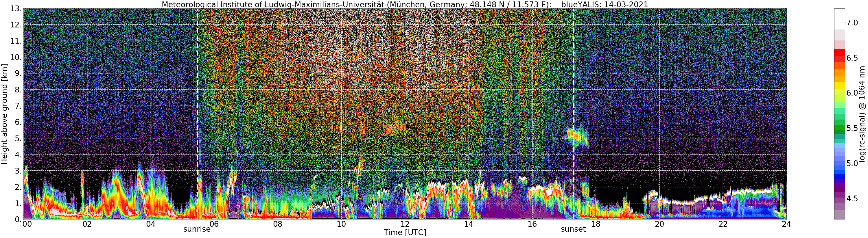Click the '7.0' colorbar tick label
The width and height of the screenshot is (868, 238).
852,22
